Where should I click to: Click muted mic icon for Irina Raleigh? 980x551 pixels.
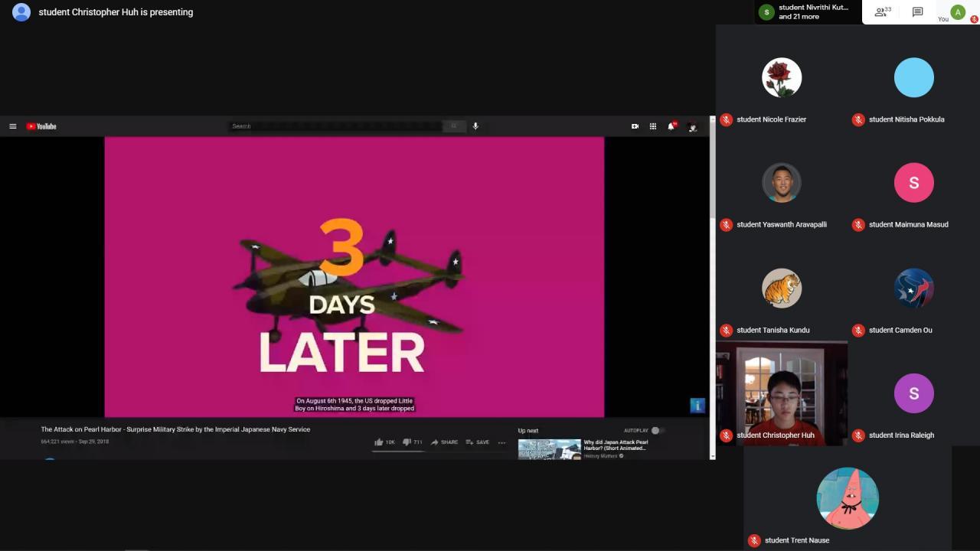858,435
